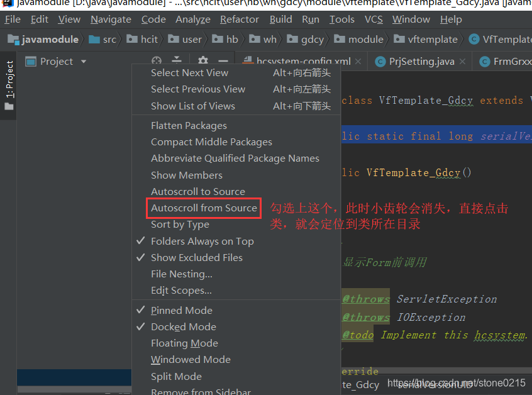This screenshot has height=395, width=532.
Task: Click the VfTemplate class breadcrumb
Action: 500,40
